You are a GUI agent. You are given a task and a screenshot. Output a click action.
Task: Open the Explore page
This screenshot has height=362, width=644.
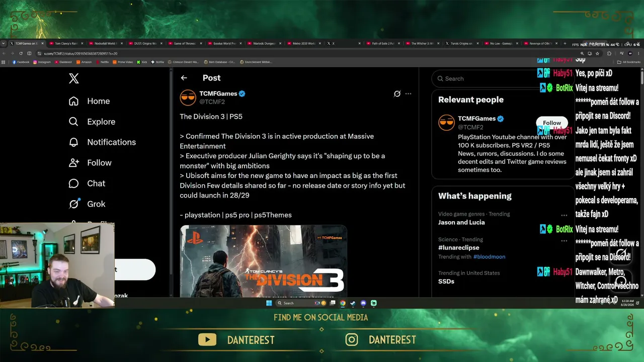[92, 122]
